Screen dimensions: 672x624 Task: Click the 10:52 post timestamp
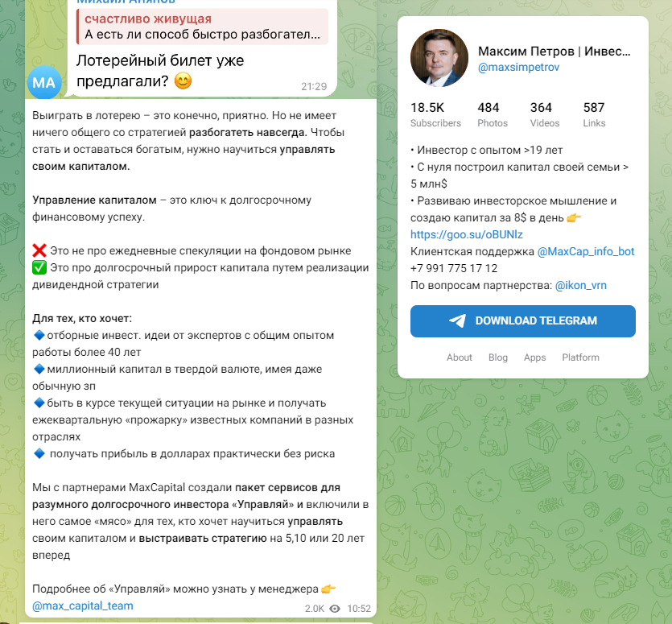point(357,609)
